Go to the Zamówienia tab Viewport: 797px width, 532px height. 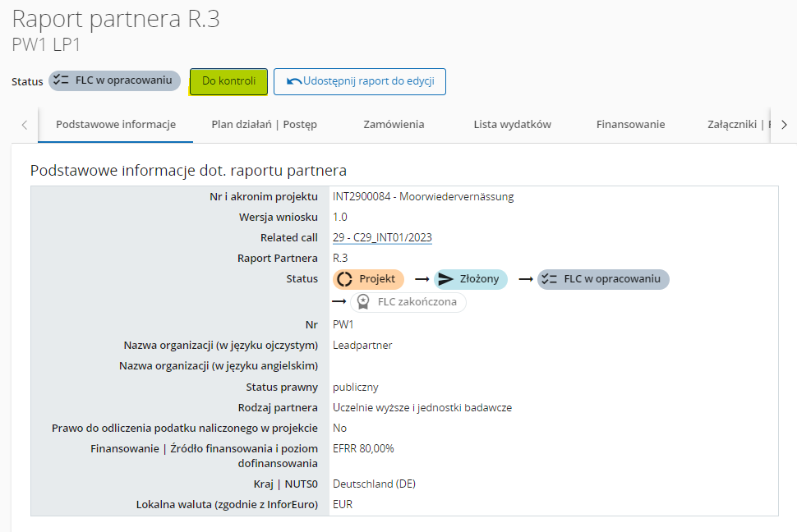pos(394,125)
